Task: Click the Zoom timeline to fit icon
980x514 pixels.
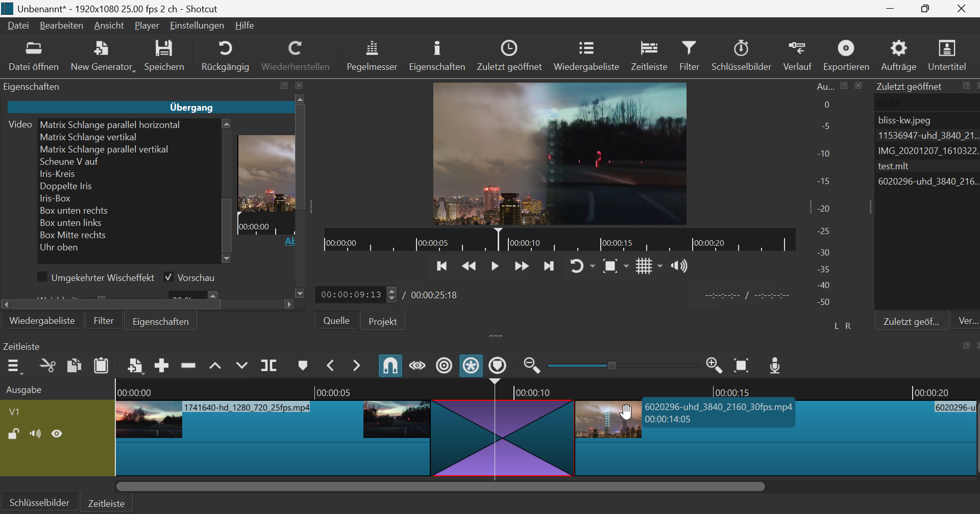Action: click(741, 366)
